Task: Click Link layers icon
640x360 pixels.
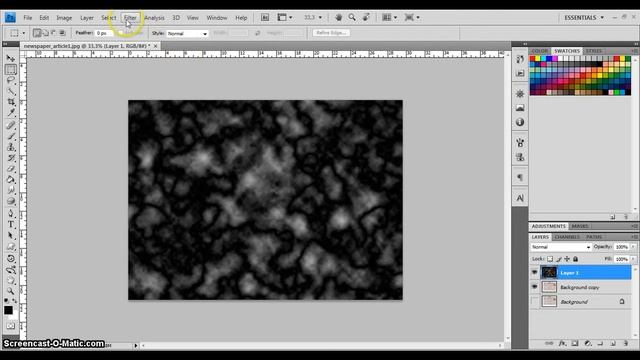Action: point(549,343)
